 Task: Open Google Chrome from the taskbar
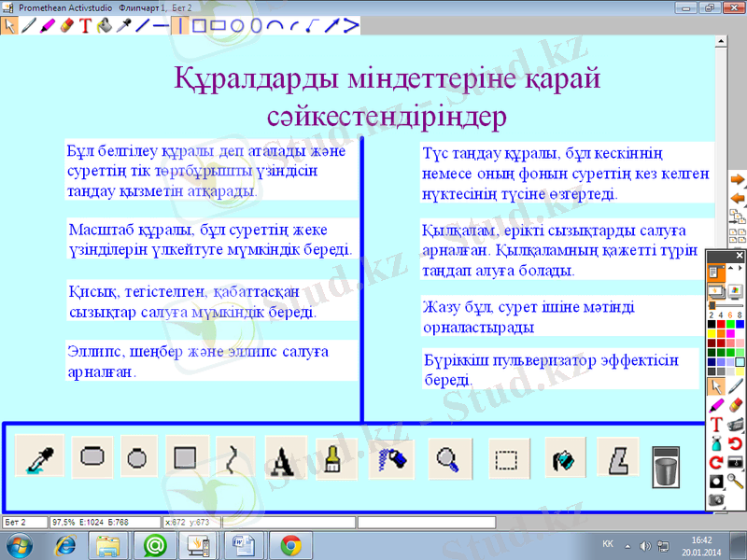point(290,544)
